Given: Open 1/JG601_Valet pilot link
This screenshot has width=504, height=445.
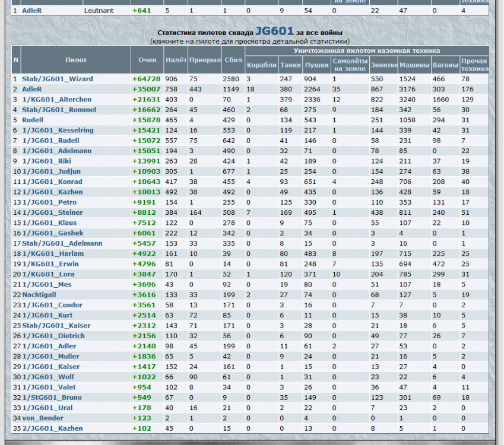Looking at the screenshot, I should [49, 387].
